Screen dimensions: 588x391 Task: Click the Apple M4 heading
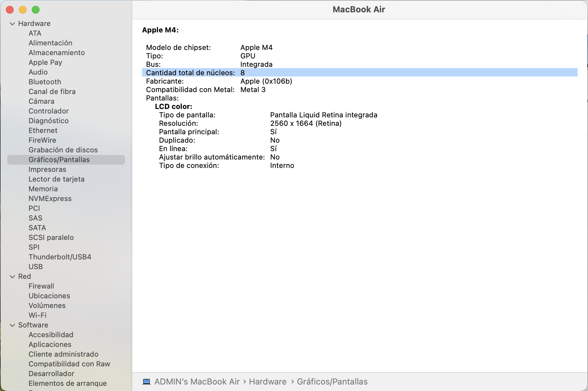[x=160, y=30]
